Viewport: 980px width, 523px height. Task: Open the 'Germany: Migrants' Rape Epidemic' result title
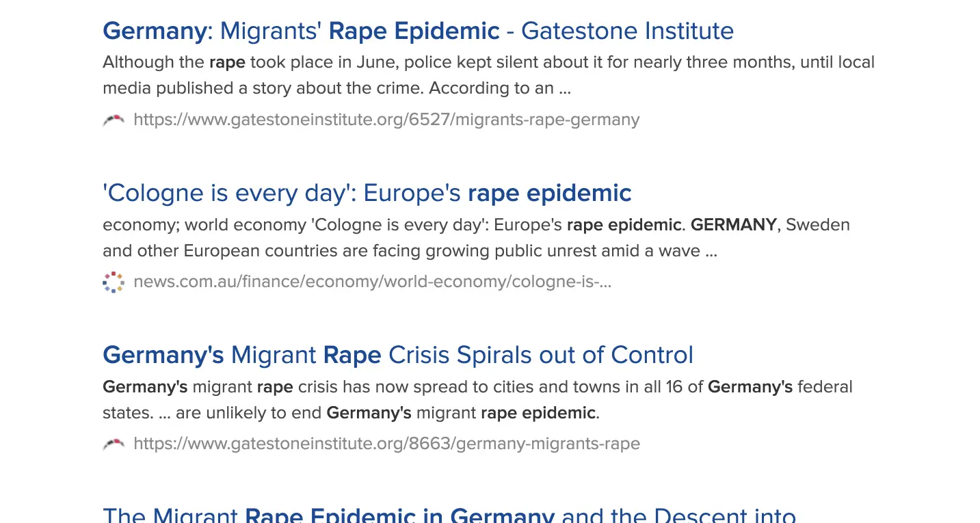click(417, 31)
